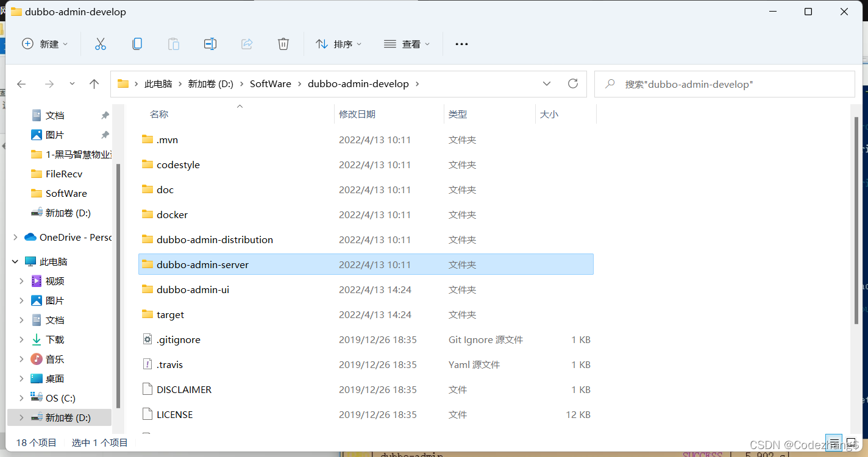Sort by 名称 column header
The image size is (868, 457).
point(159,114)
